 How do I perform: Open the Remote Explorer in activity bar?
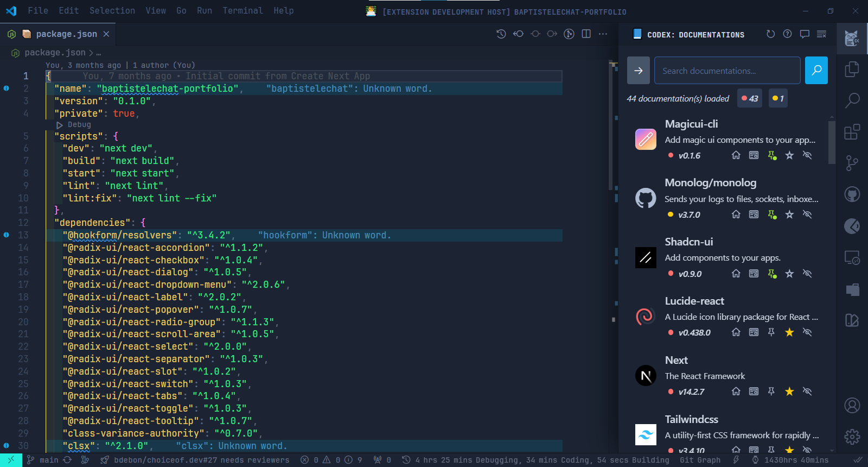pyautogui.click(x=852, y=257)
